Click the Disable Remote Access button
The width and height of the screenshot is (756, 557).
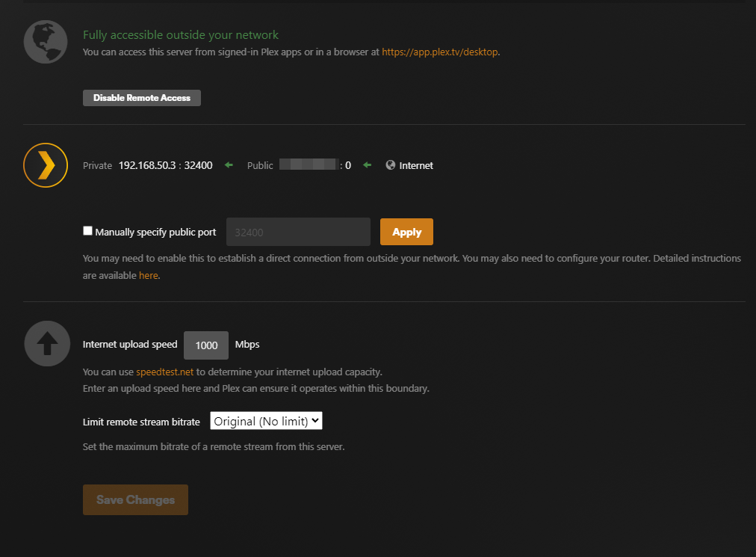141,97
